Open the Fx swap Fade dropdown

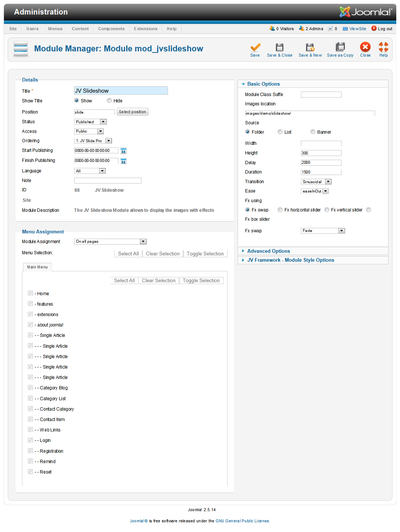click(x=323, y=231)
